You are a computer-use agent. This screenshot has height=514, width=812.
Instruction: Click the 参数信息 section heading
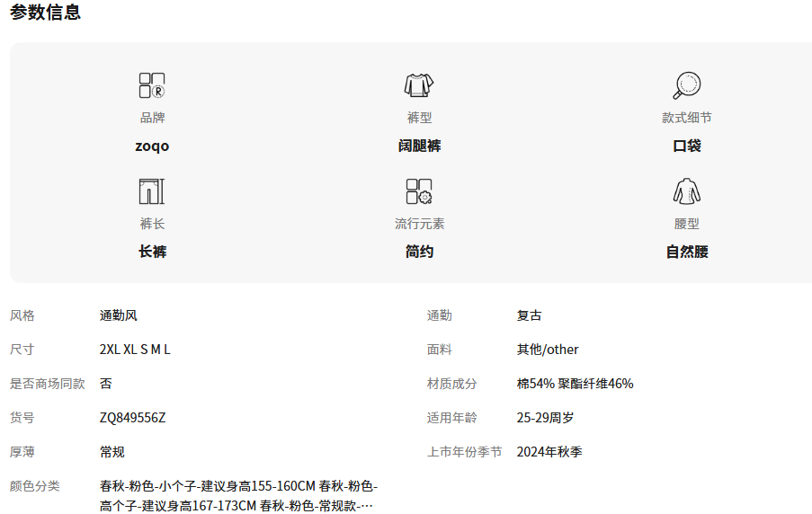[45, 13]
